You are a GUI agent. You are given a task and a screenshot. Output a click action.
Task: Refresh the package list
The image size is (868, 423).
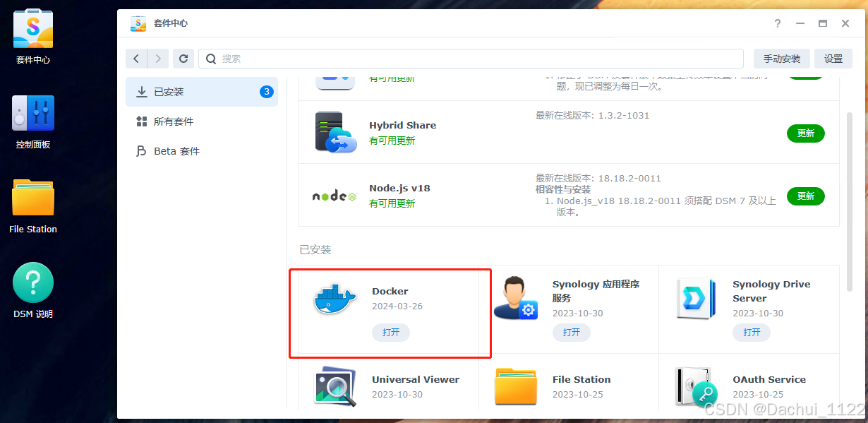tap(183, 58)
